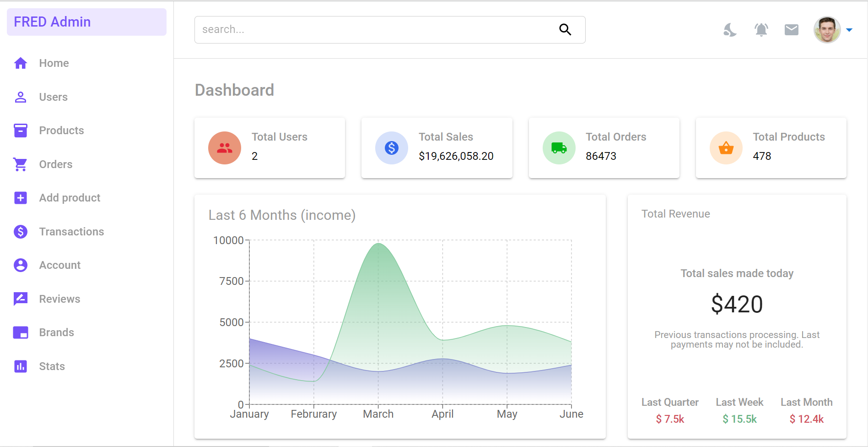
Task: Open notifications bell icon
Action: click(761, 30)
